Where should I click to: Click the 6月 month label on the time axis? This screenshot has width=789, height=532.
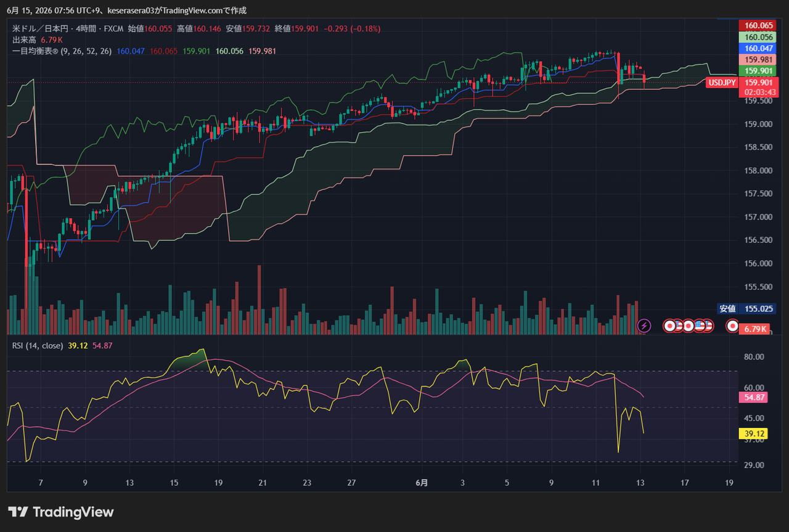pos(422,483)
